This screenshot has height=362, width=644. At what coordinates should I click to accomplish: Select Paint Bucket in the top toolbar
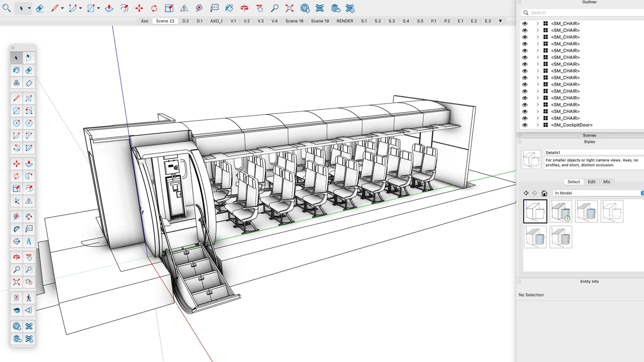229,8
